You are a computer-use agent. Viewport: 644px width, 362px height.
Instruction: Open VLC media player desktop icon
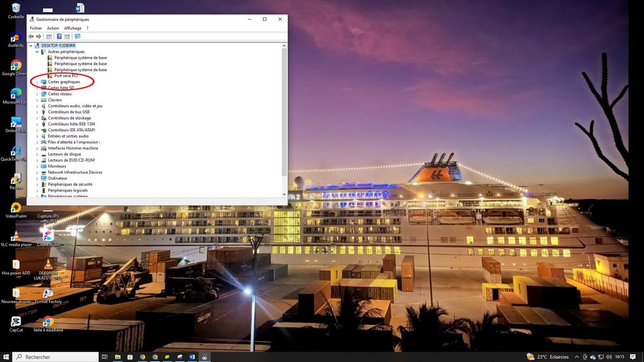(16, 237)
